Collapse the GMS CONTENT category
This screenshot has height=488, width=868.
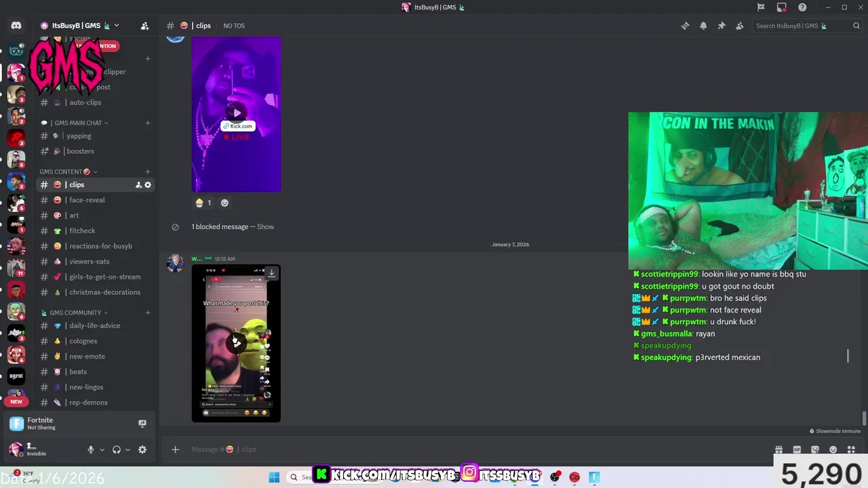[x=68, y=171]
